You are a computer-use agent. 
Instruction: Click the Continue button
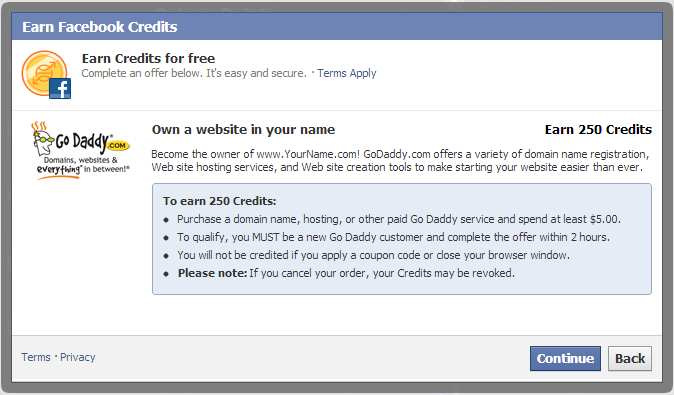coord(565,358)
